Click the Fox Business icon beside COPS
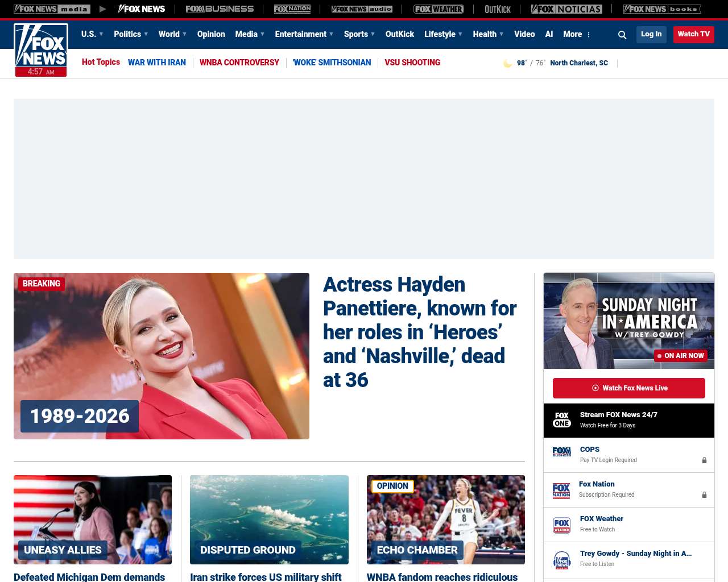Image resolution: width=728 pixels, height=582 pixels. coord(562,452)
